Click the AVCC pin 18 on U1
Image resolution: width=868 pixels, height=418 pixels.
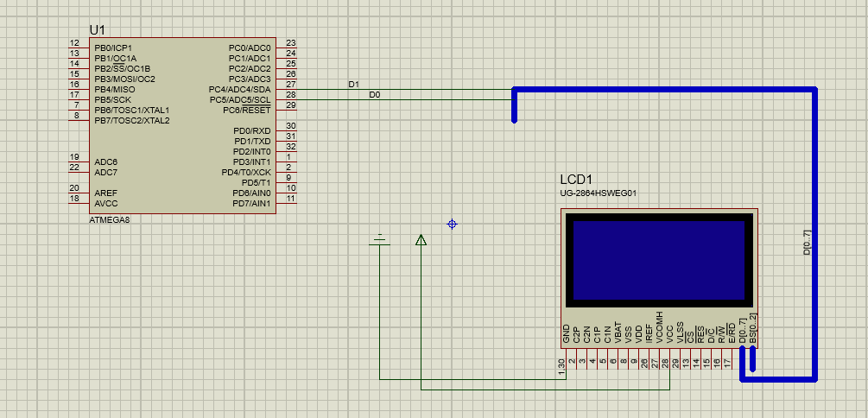(x=79, y=203)
